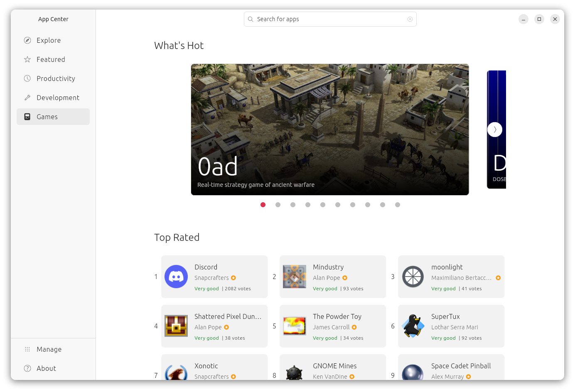Maximize the App Center window

[x=539, y=19]
